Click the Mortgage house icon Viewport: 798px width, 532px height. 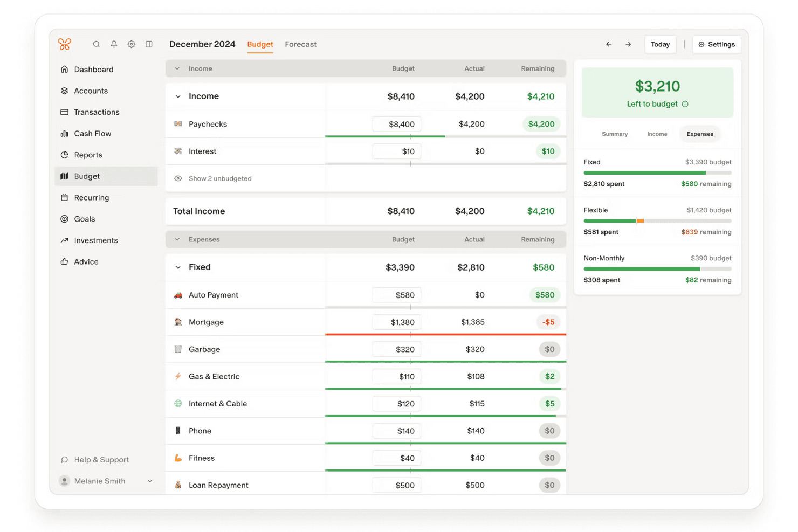tap(178, 322)
